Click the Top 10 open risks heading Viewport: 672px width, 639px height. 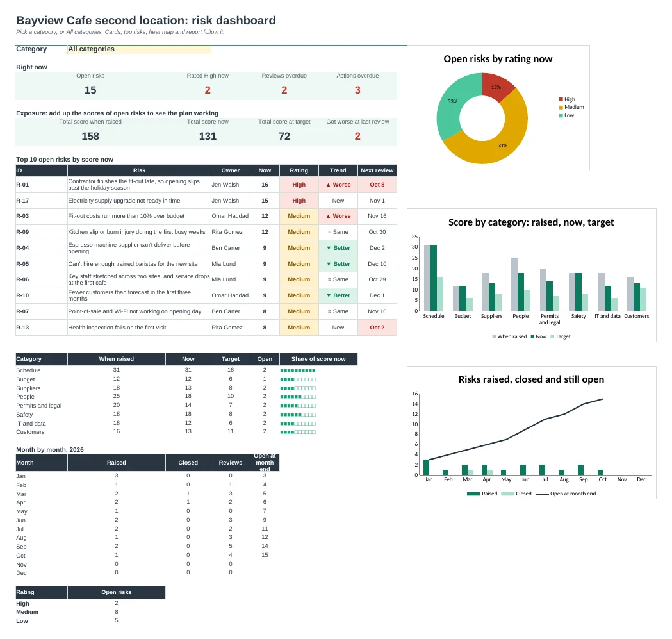[x=65, y=160]
